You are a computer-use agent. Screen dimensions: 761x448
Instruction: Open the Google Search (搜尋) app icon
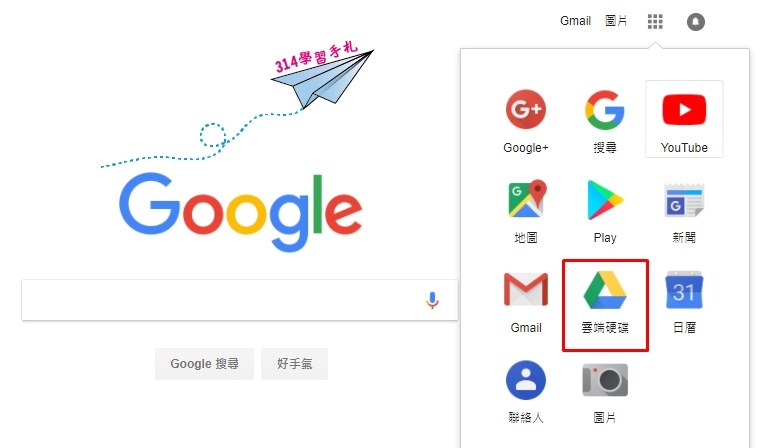(605, 110)
